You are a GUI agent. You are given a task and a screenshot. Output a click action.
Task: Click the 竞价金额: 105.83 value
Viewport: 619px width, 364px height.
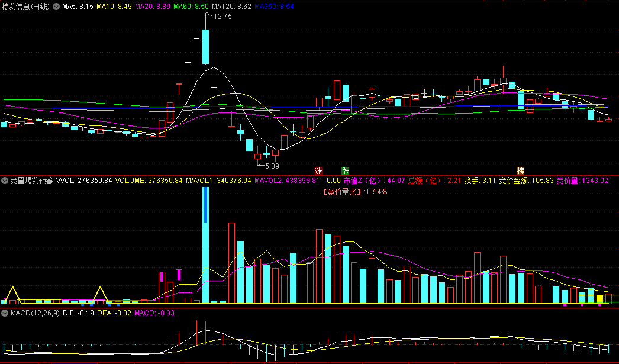(x=526, y=181)
